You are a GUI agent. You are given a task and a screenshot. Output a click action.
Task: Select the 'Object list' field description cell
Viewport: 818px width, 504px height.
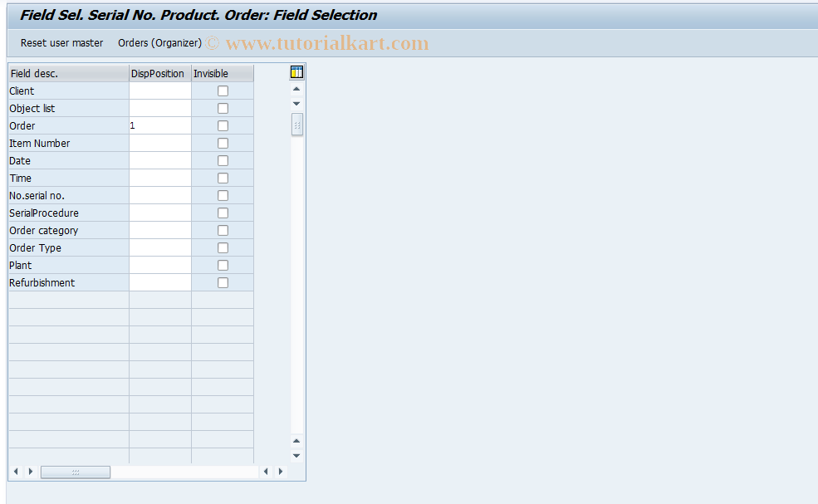click(x=68, y=109)
